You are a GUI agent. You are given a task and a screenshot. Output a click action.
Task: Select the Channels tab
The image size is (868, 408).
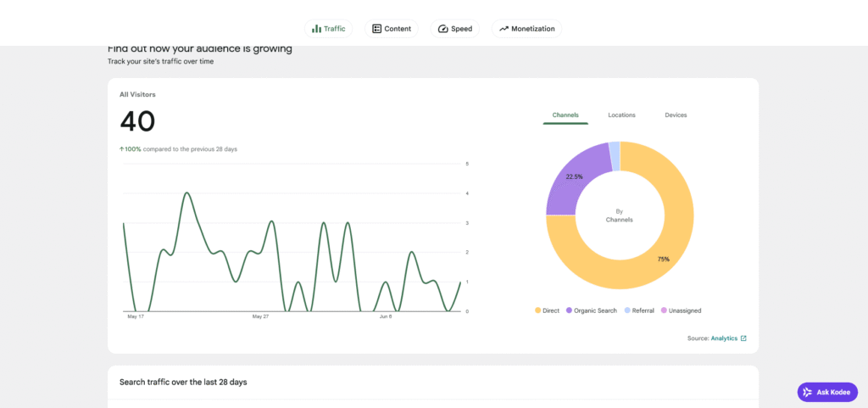point(565,115)
